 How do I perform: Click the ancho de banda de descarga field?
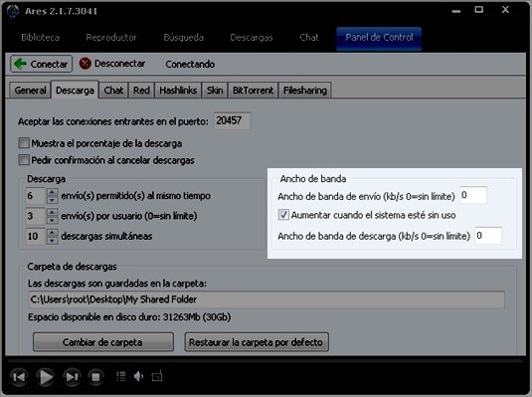tap(488, 236)
